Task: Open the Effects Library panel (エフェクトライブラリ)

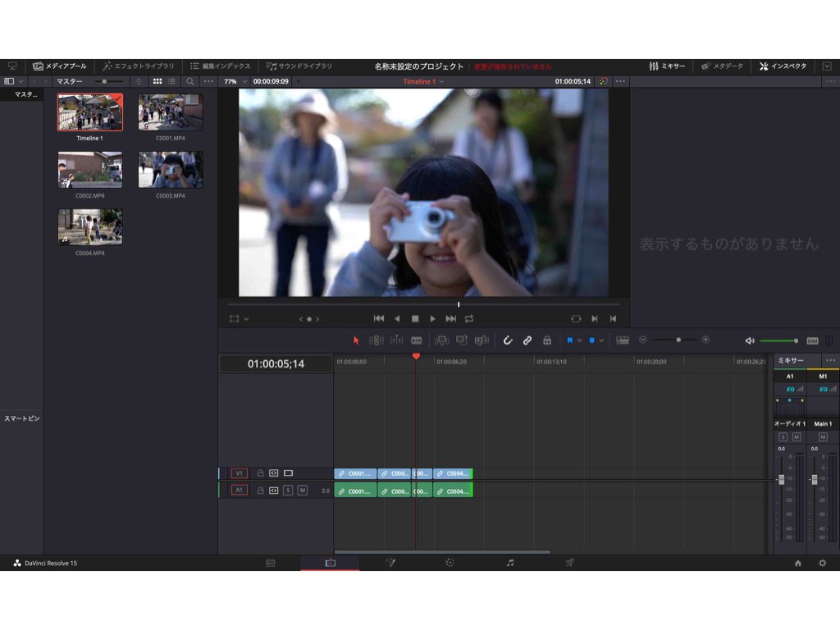Action: 138,66
